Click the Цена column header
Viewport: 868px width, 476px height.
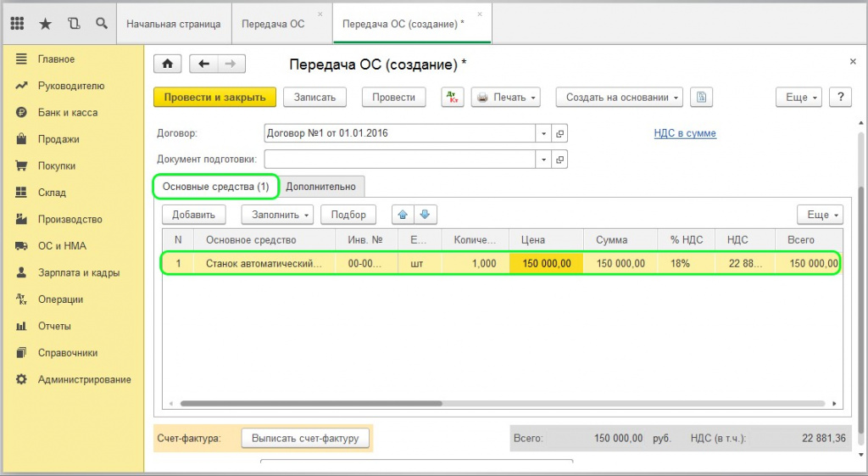[546, 240]
